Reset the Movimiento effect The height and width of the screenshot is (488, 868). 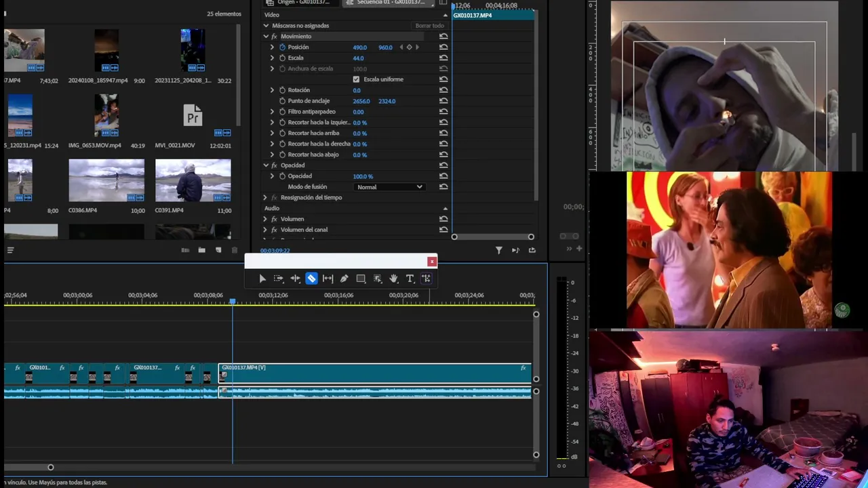(x=443, y=37)
